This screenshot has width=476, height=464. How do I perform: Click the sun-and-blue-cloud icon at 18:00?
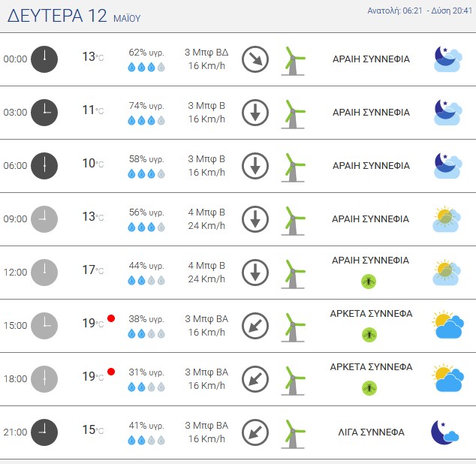[447, 378]
